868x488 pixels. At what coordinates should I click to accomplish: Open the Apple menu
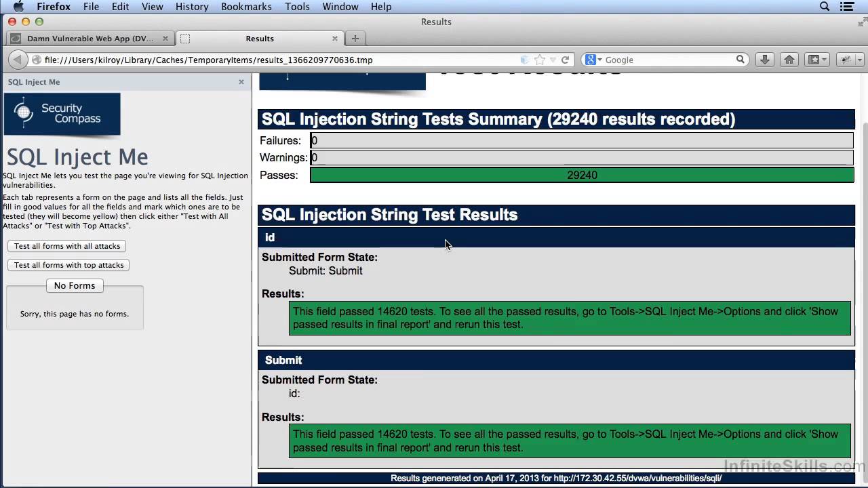pos(18,7)
